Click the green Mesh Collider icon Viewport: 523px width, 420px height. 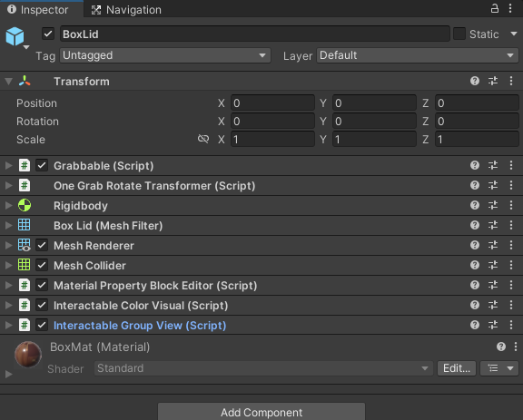coord(24,265)
